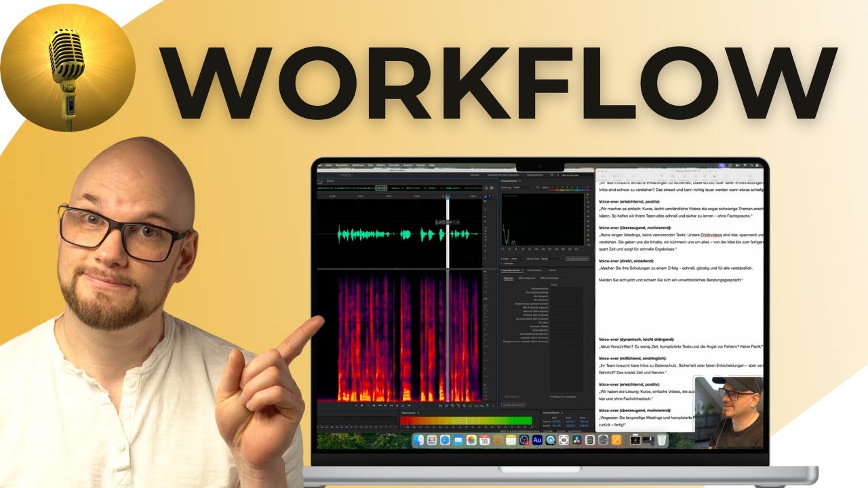The height and width of the screenshot is (488, 868).
Task: Click Auswahl durchsuchen in the Frequenzanalyse panel
Action: pyautogui.click(x=577, y=259)
